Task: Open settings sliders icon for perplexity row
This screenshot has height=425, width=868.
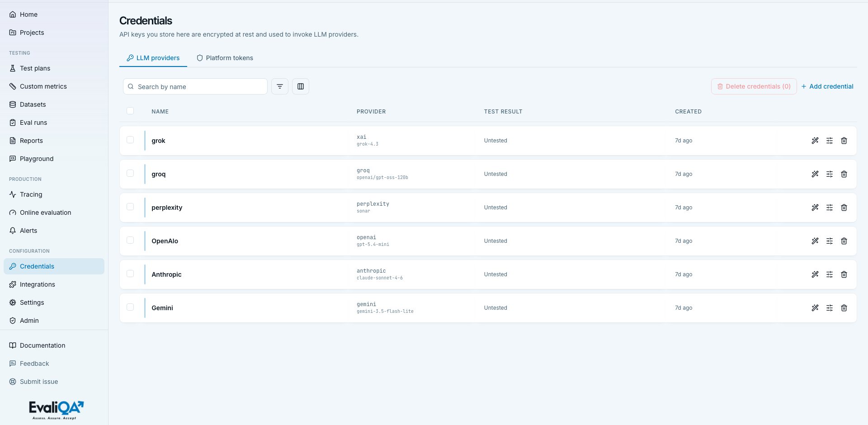Action: tap(830, 208)
